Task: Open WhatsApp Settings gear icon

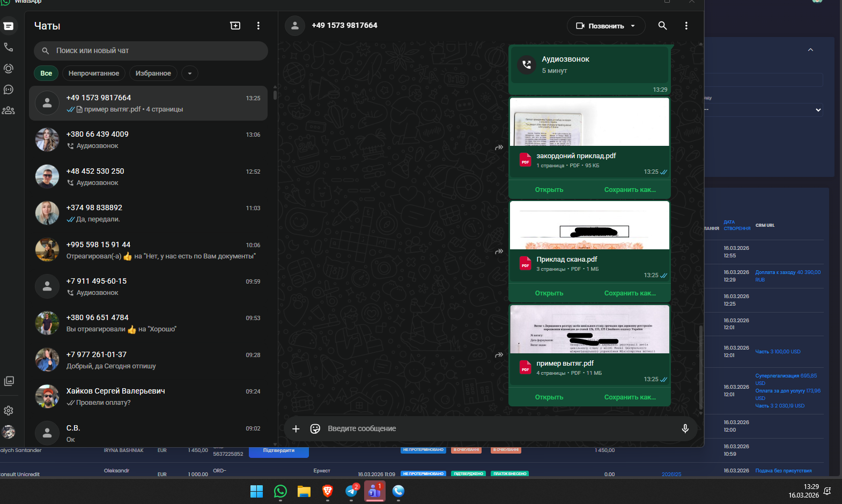Action: point(9,411)
